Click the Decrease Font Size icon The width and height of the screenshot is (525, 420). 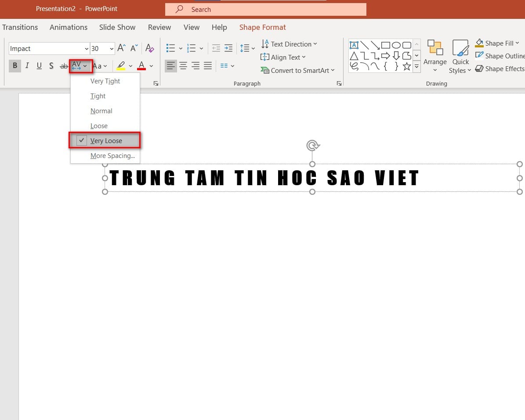[134, 48]
